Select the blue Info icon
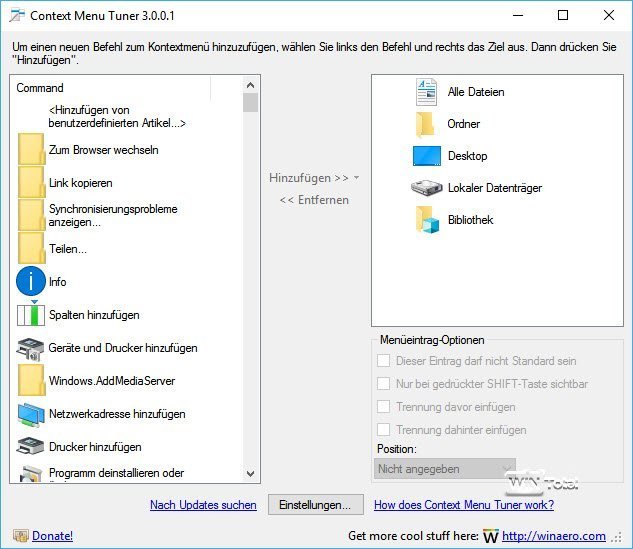Screen dimensions: 633x549 [x=31, y=282]
